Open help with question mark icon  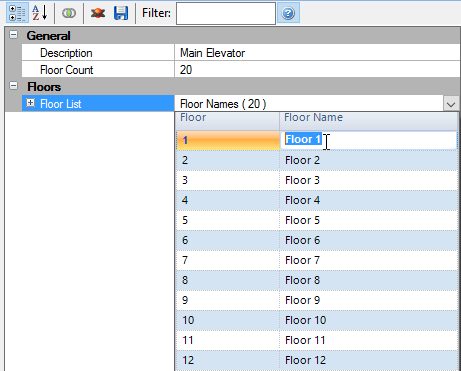coord(288,13)
